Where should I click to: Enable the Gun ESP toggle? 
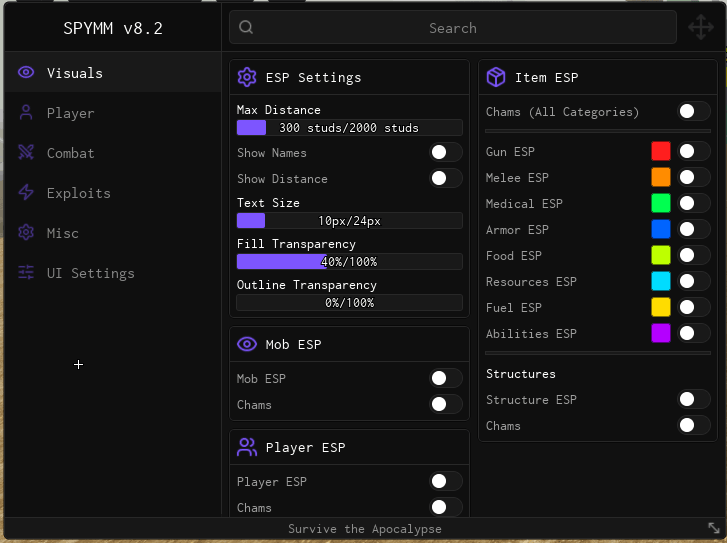[694, 151]
